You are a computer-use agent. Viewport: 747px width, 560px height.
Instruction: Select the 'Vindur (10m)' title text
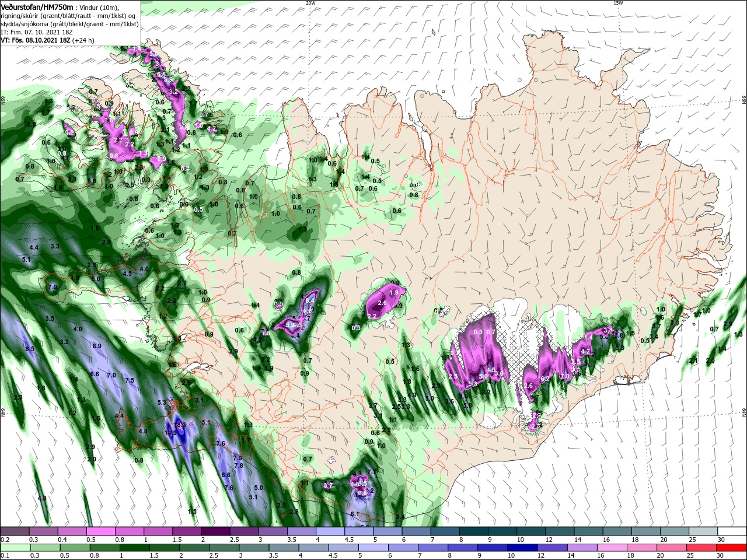tap(98, 6)
